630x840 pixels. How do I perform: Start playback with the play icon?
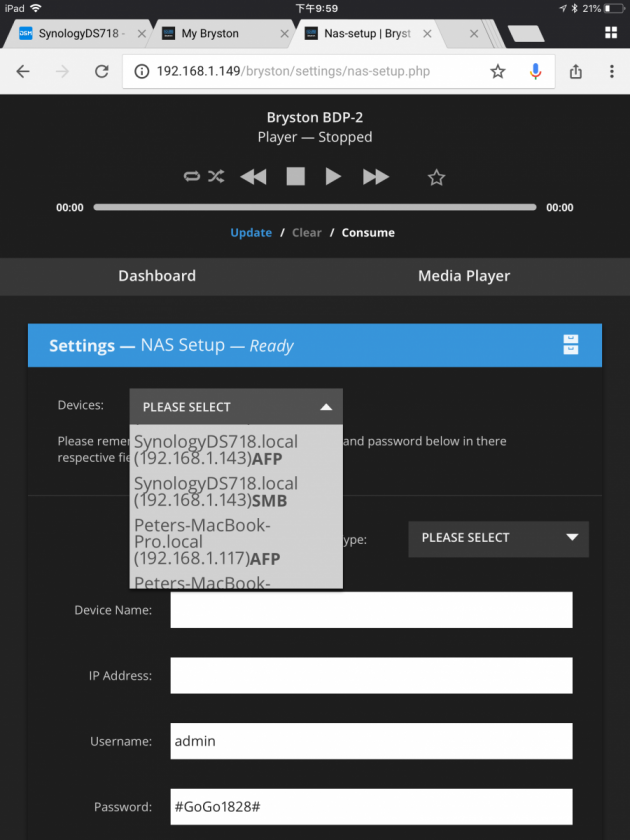[333, 176]
